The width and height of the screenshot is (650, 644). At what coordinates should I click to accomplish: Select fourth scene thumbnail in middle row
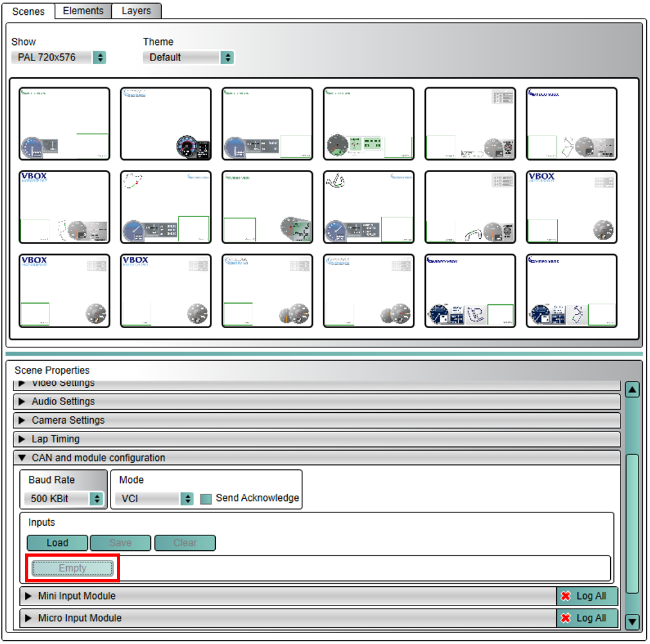pos(369,207)
